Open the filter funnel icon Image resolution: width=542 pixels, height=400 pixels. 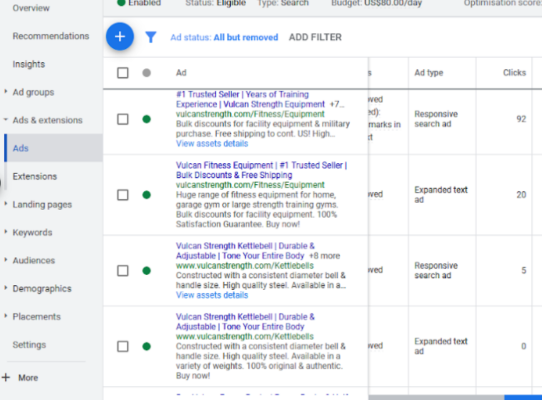point(151,37)
